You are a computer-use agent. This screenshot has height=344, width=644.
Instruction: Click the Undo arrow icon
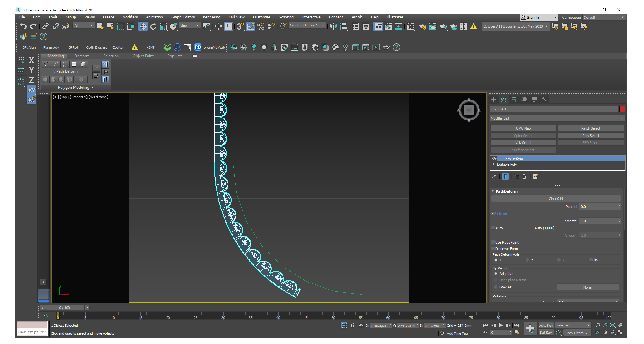point(23,26)
